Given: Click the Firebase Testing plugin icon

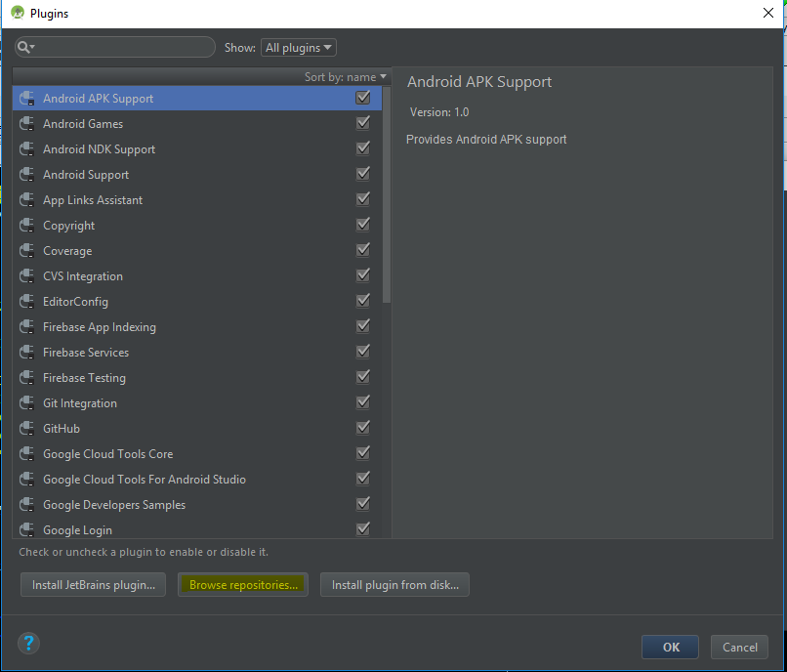Looking at the screenshot, I should coord(26,378).
